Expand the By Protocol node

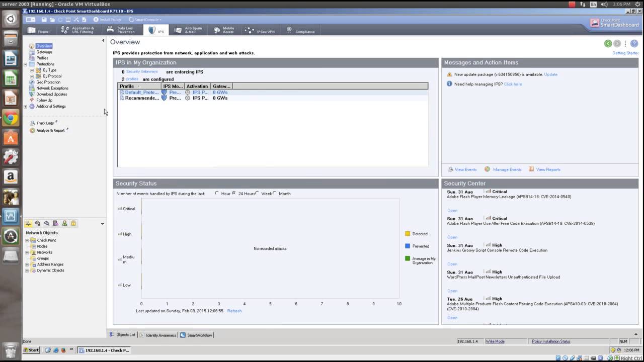pyautogui.click(x=32, y=76)
